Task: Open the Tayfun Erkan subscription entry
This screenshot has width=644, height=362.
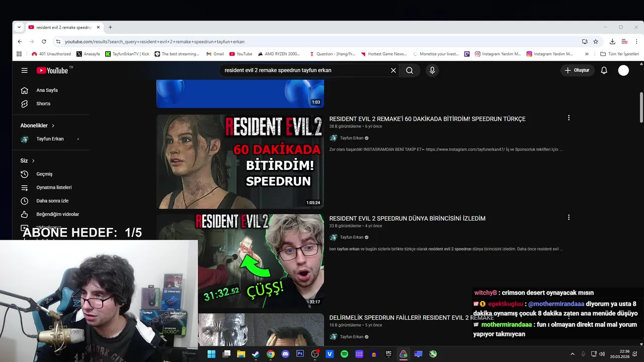Action: coord(51,139)
